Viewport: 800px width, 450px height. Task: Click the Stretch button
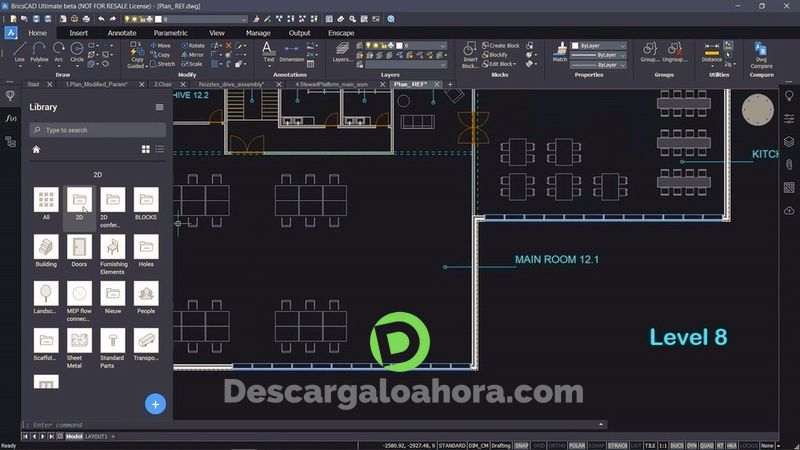click(x=162, y=64)
